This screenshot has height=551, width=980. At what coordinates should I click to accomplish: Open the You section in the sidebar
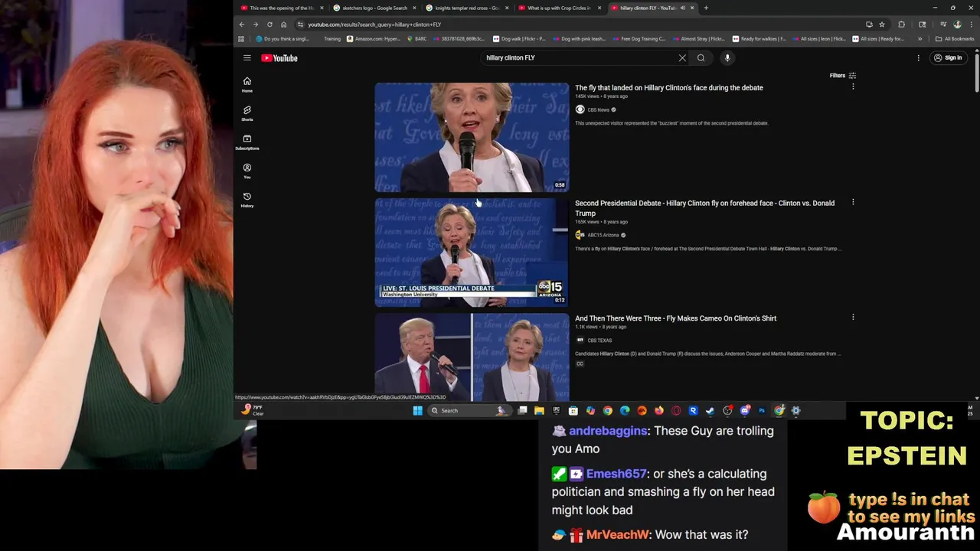pyautogui.click(x=247, y=171)
